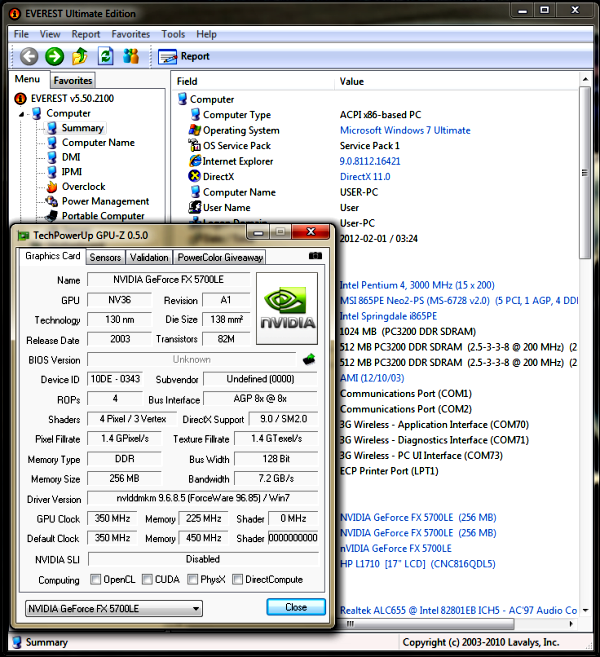Open the DirectX 11.0 link
The image size is (600, 657).
[x=365, y=176]
